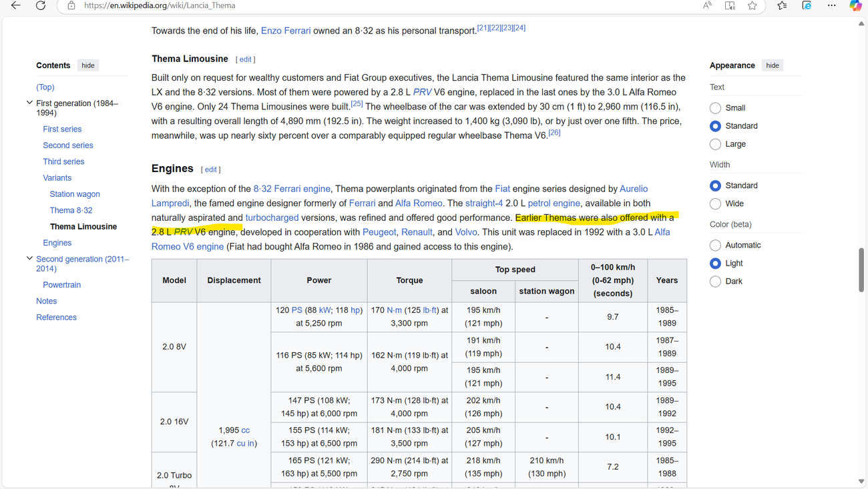Open the Immersive Reader icon

730,5
